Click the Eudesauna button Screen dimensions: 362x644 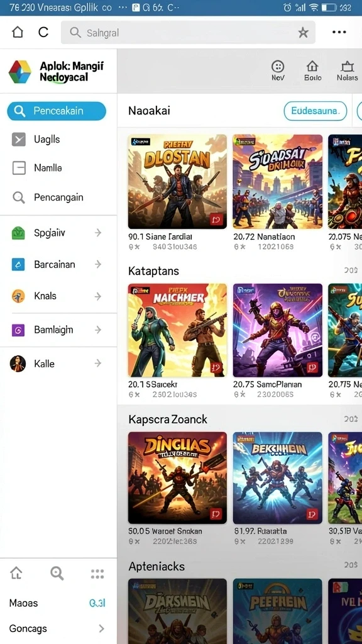pyautogui.click(x=315, y=111)
